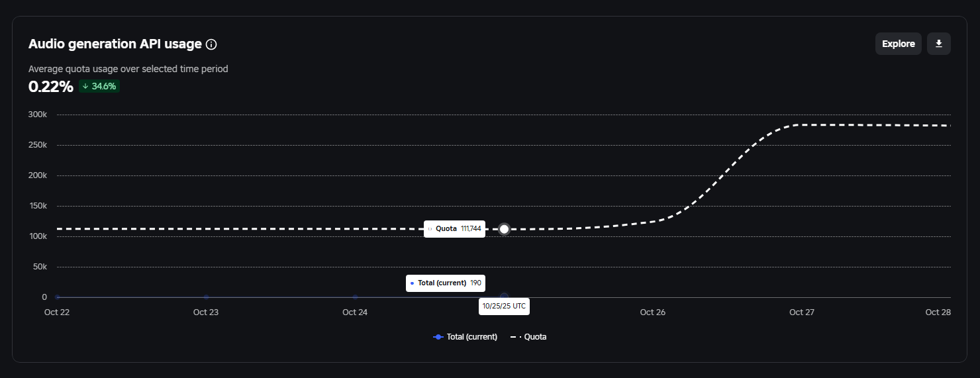Click the Audio generation API usage title

click(x=115, y=44)
